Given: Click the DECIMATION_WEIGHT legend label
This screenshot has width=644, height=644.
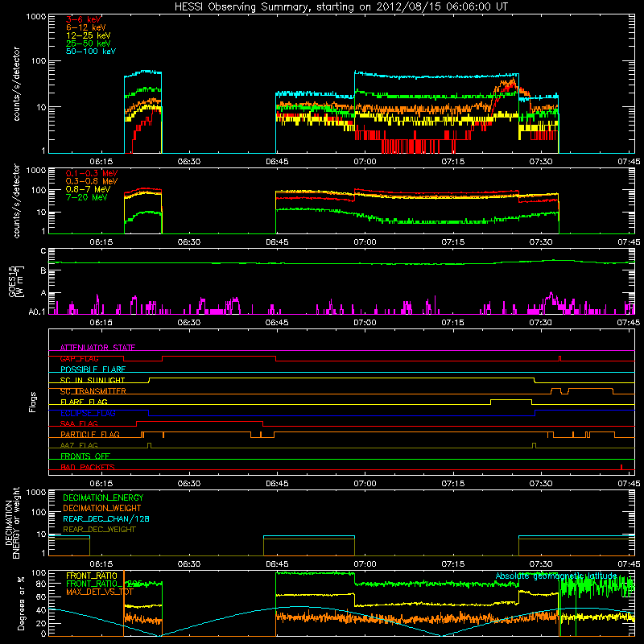Looking at the screenshot, I should tap(102, 509).
